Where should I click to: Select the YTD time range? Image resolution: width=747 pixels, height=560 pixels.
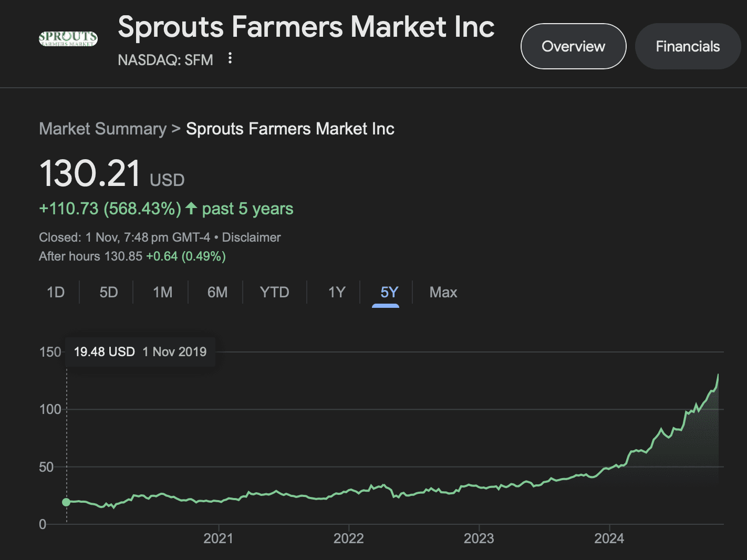274,292
